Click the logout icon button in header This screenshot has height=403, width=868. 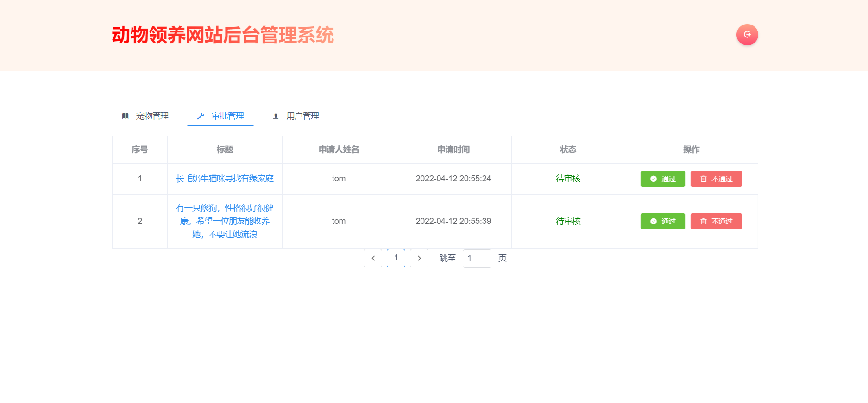tap(747, 35)
